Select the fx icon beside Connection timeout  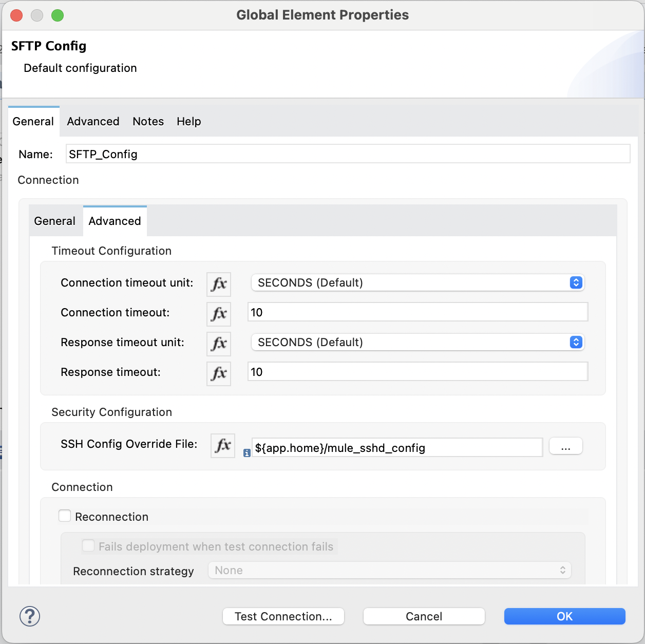[218, 314]
